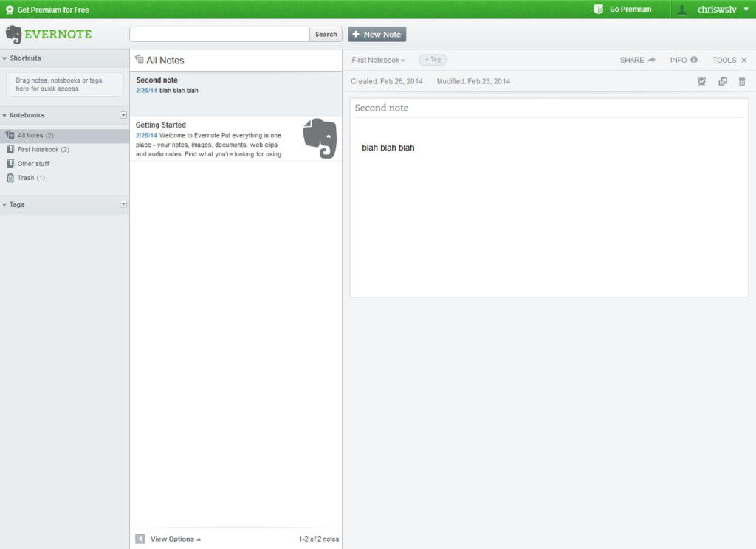Click the Search button
Viewport: 756px width, 549px height.
click(326, 34)
